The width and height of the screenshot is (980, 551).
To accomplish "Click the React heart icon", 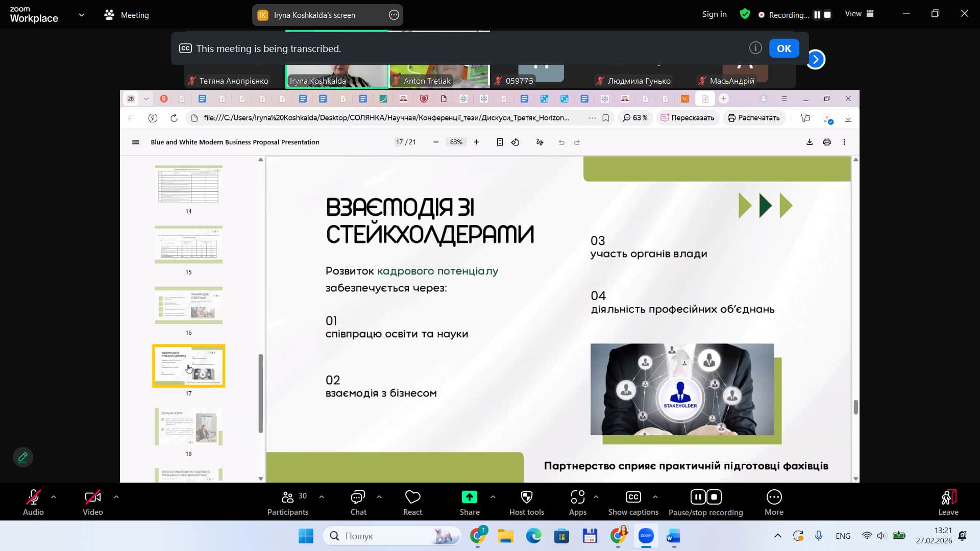I will [x=412, y=497].
